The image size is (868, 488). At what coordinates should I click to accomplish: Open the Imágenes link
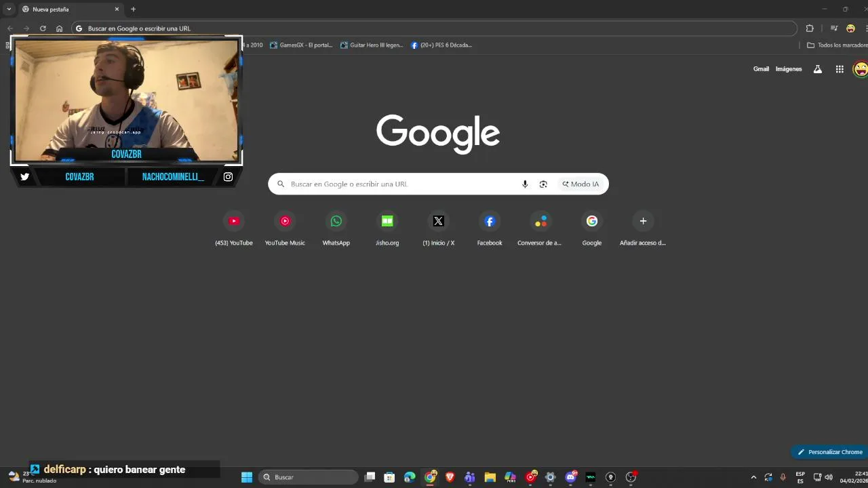(789, 69)
